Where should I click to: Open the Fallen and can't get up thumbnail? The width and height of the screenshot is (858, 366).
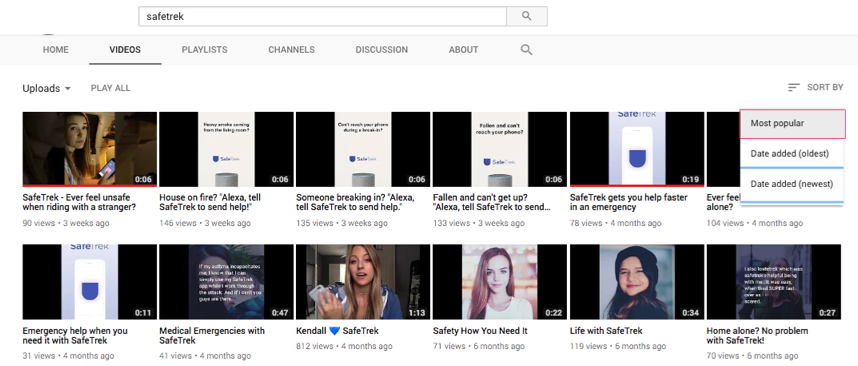[500, 149]
